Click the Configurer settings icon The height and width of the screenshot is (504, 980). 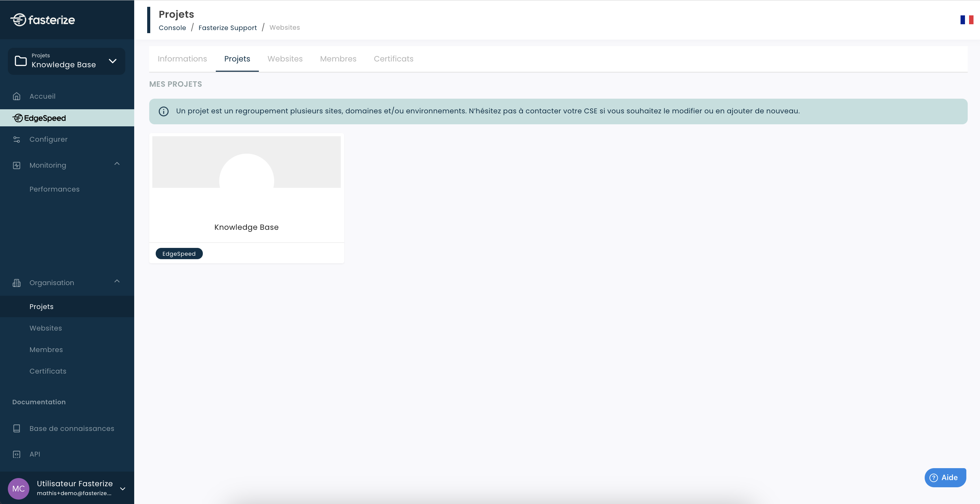pos(17,139)
